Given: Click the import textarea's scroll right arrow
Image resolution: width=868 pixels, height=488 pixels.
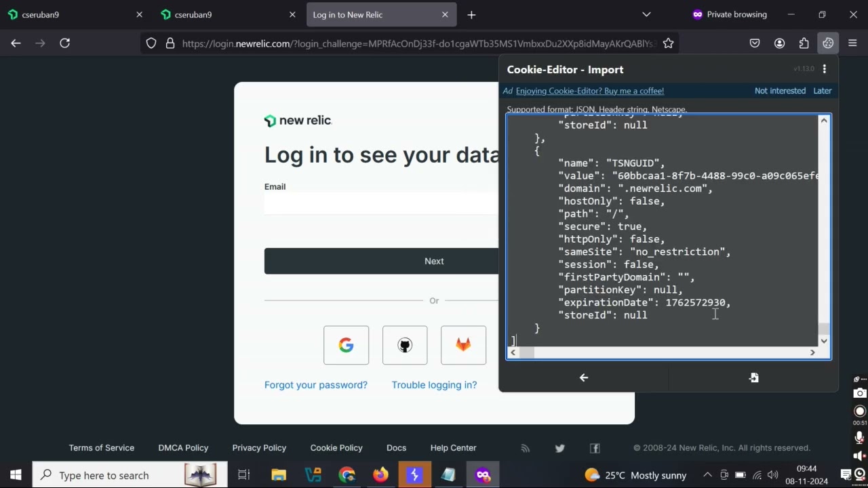Looking at the screenshot, I should 812,352.
